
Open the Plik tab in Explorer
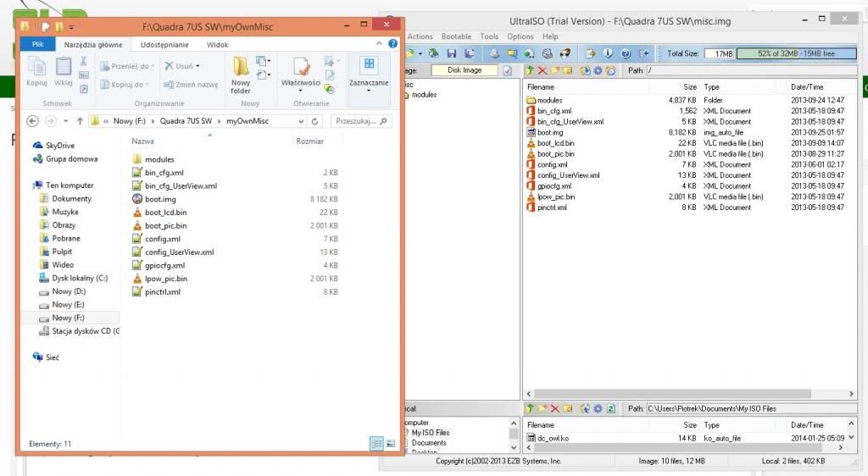[x=37, y=44]
